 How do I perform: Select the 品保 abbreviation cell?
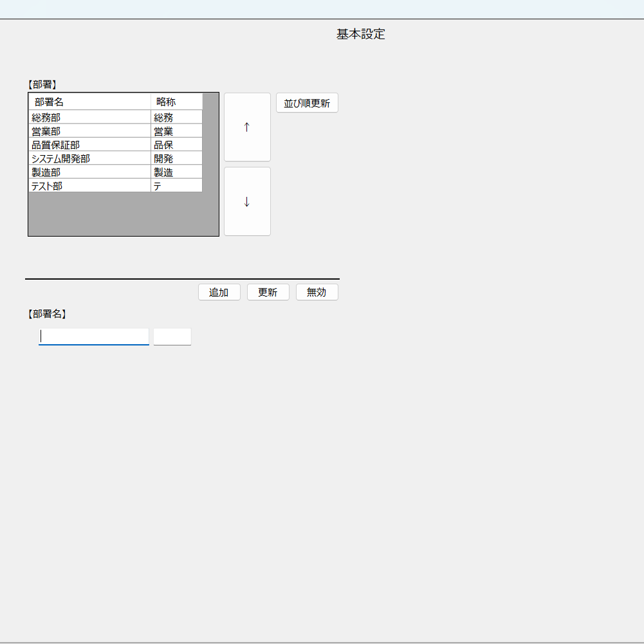pos(176,145)
